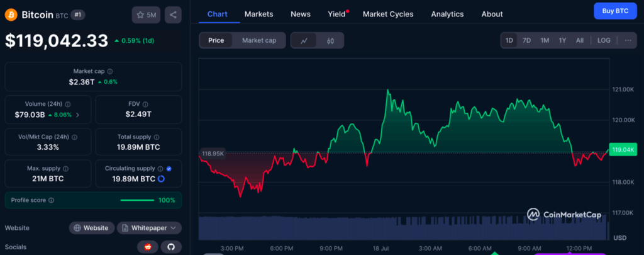Set chart range to All
Viewport: 644px width, 255px height.
click(579, 40)
